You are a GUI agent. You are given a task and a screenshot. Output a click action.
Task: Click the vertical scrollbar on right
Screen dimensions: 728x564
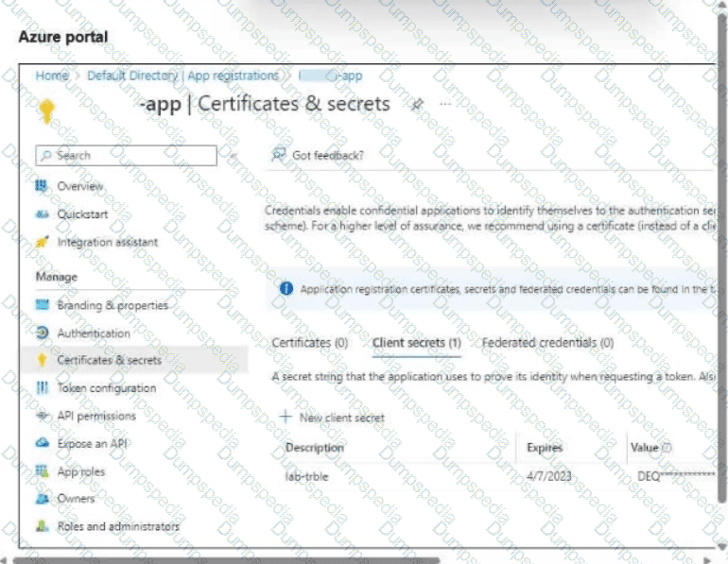point(722,260)
